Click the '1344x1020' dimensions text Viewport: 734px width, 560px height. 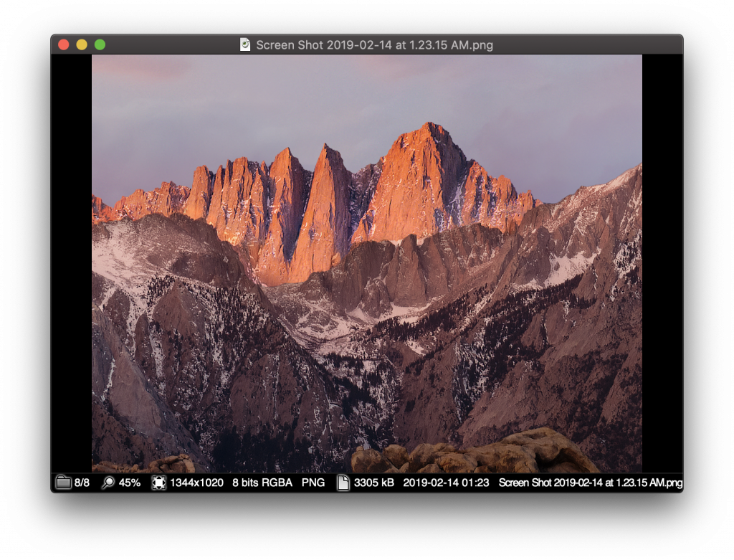[196, 483]
